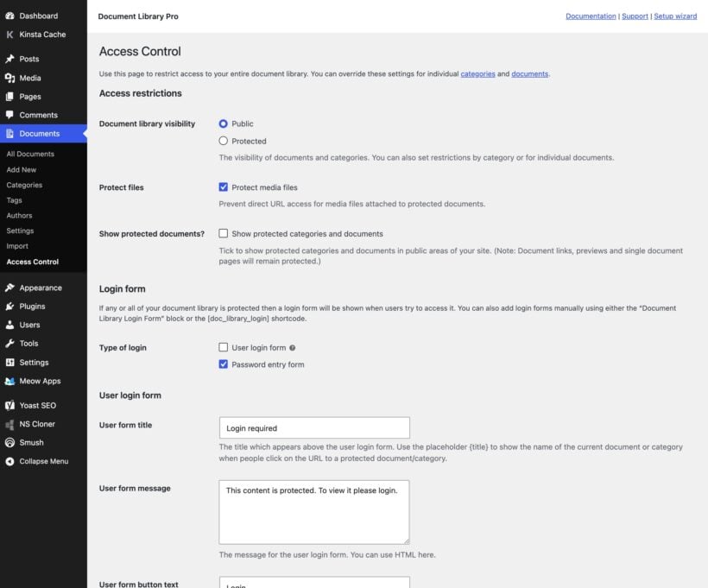Click the Settings sliders icon
Image resolution: width=708 pixels, height=588 pixels.
tap(10, 362)
